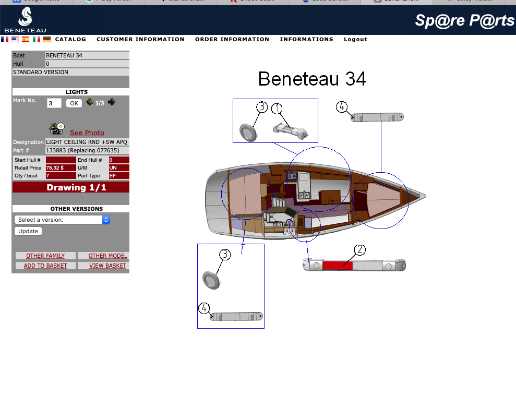Viewport: 516px width, 420px height.
Task: Click the Sp@re P@rts header title
Action: pos(465,21)
